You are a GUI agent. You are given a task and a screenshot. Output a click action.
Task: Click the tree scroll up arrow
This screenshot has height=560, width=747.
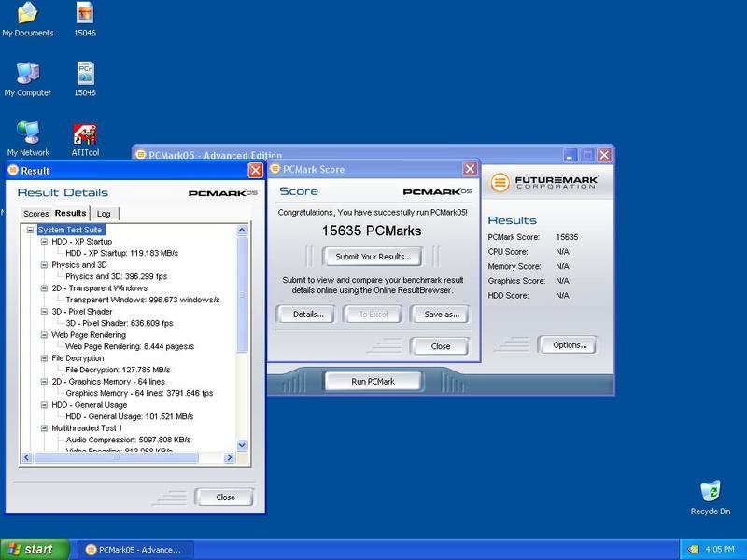(x=242, y=231)
